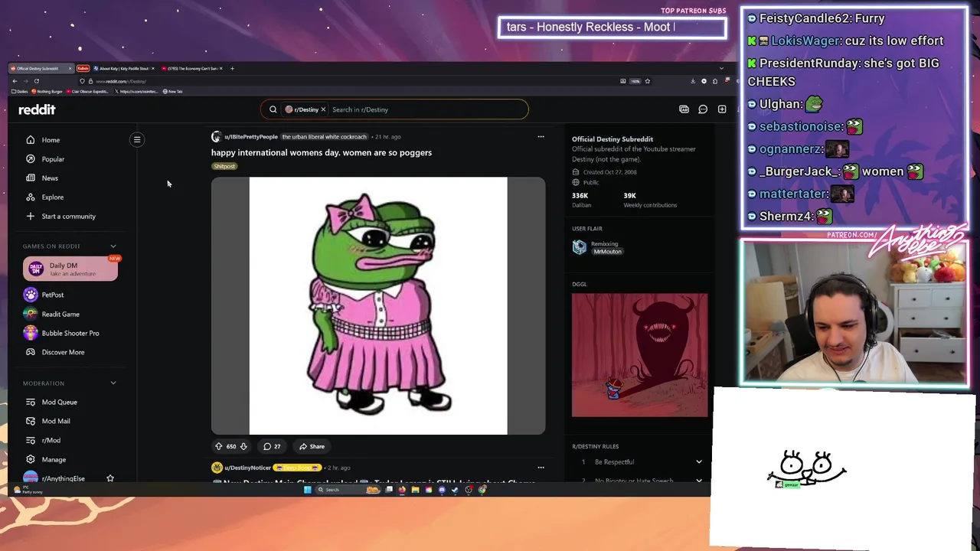Open options menu for womens day post
Image resolution: width=980 pixels, height=551 pixels.
pos(541,137)
